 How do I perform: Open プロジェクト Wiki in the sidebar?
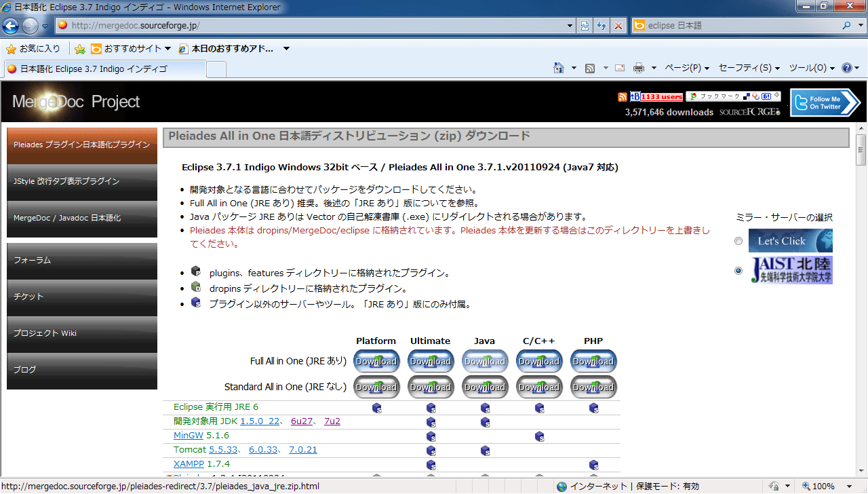82,334
